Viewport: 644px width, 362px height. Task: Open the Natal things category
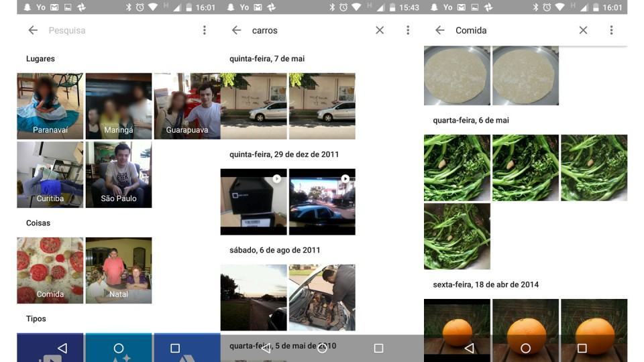119,270
